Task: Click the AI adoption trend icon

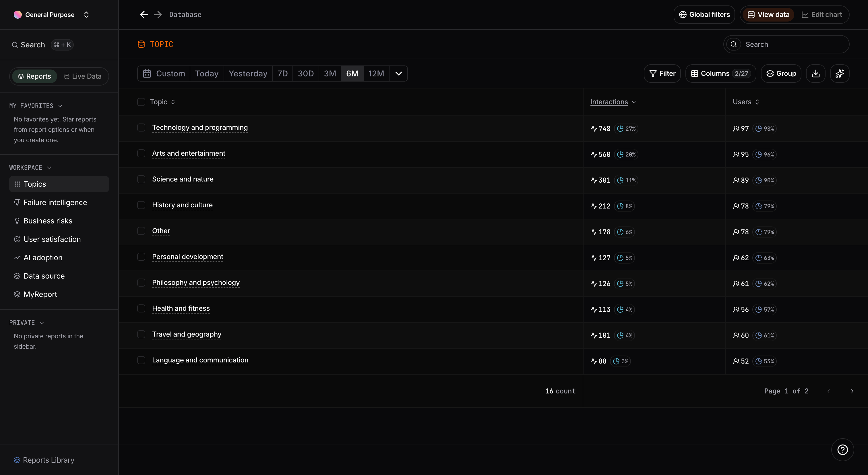Action: pyautogui.click(x=17, y=258)
